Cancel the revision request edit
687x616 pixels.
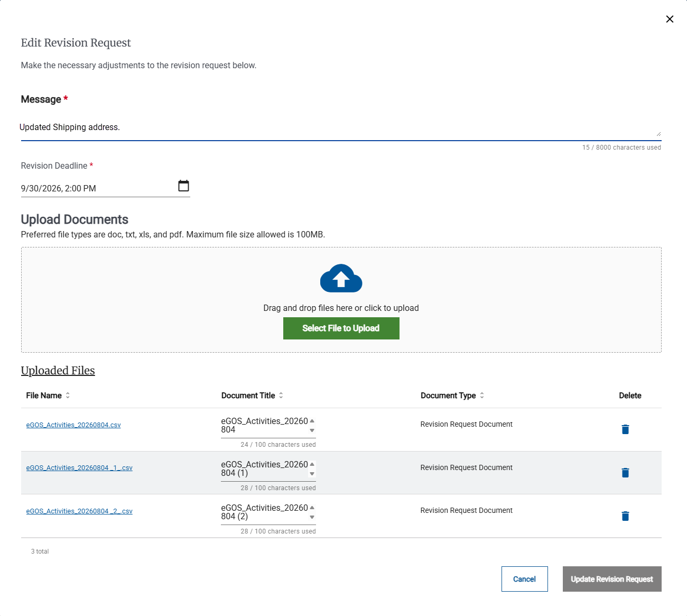click(x=525, y=579)
